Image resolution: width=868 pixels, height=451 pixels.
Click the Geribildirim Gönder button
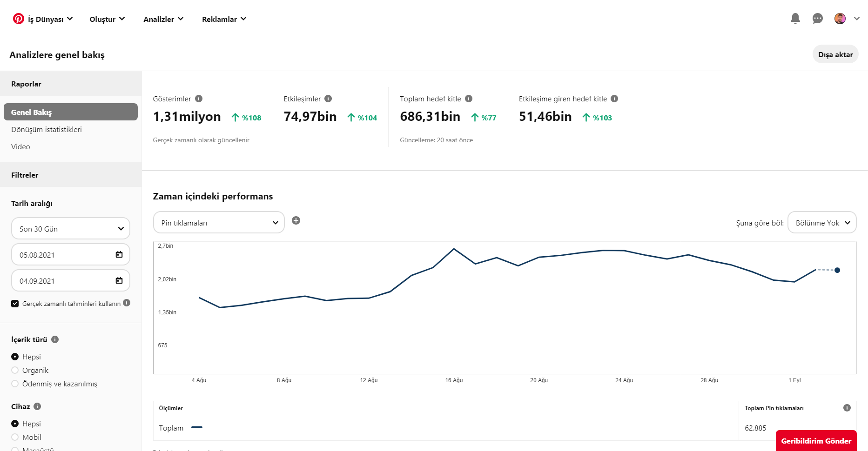[816, 441]
